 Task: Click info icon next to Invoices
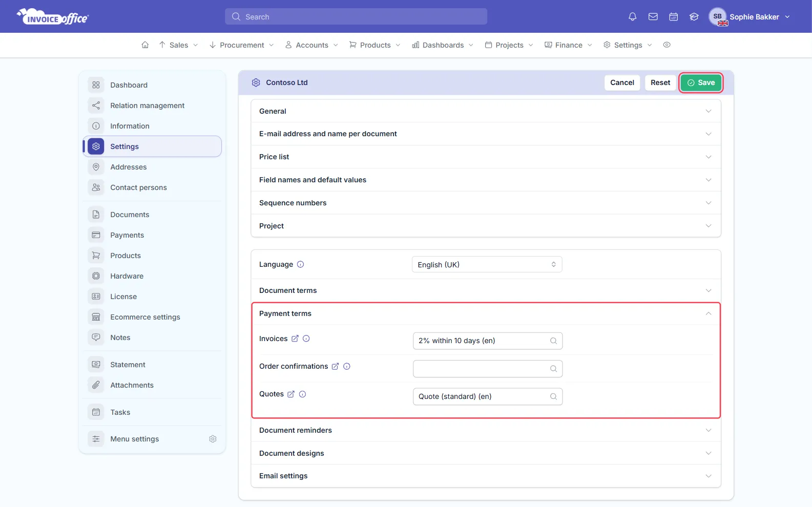[x=306, y=339]
